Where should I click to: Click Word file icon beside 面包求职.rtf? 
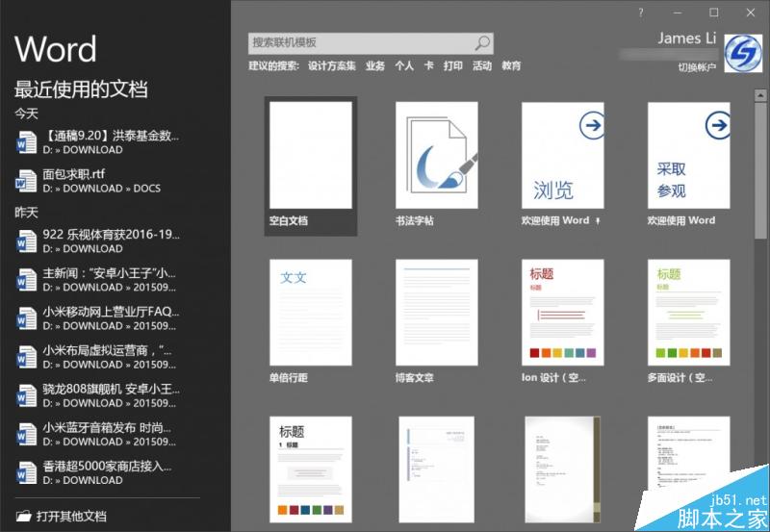coord(26,182)
